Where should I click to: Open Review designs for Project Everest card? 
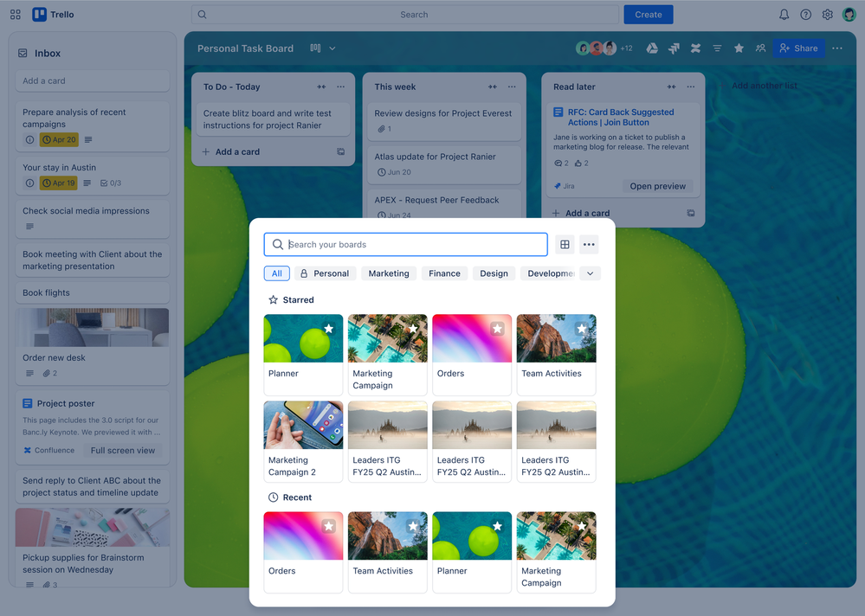[444, 121]
